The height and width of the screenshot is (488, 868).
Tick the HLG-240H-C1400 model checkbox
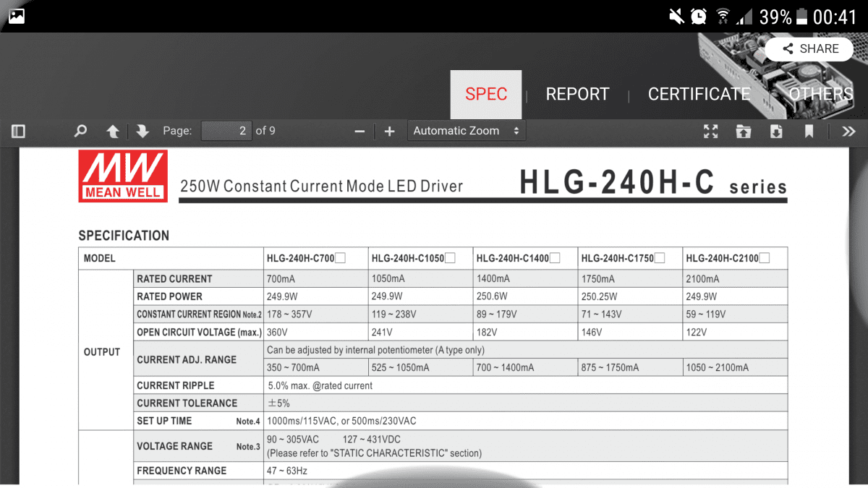(555, 258)
